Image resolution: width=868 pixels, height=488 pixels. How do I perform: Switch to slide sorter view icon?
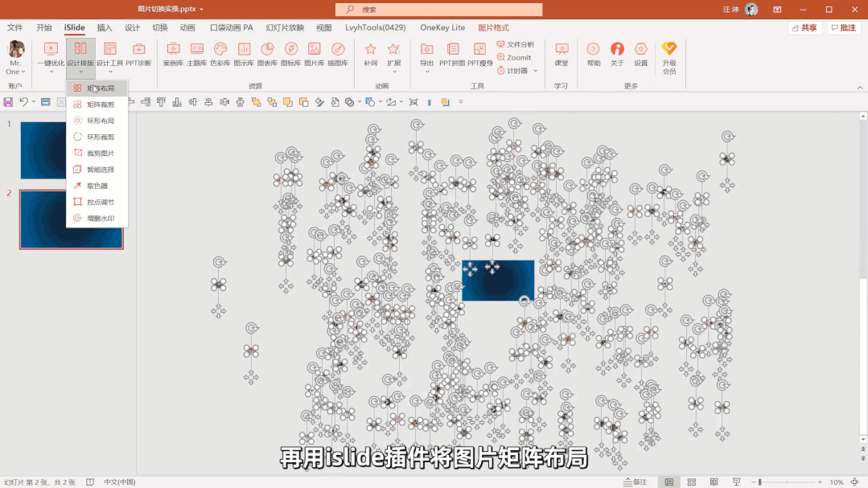click(x=691, y=482)
